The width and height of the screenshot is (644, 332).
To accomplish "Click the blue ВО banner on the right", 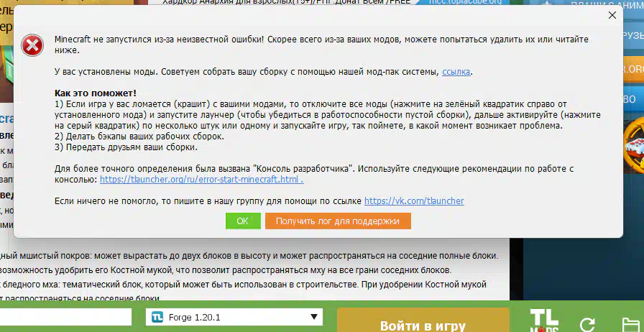I will (633, 97).
